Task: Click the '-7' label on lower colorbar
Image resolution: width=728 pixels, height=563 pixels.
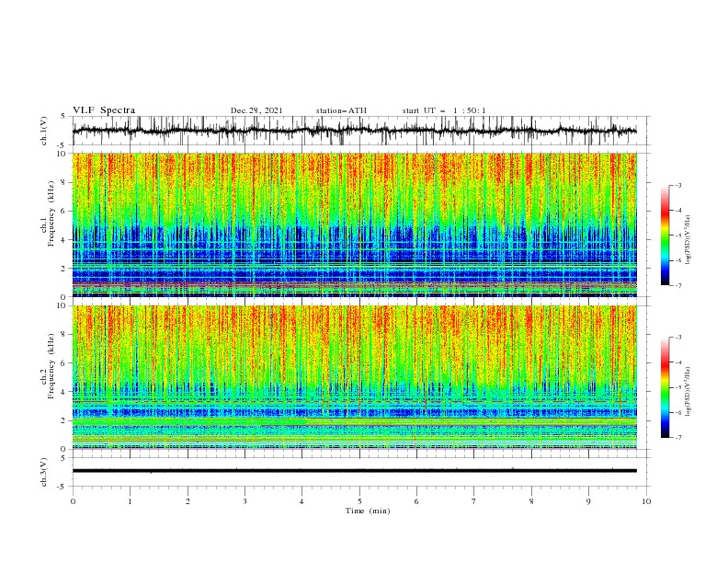Action: pyautogui.click(x=677, y=438)
